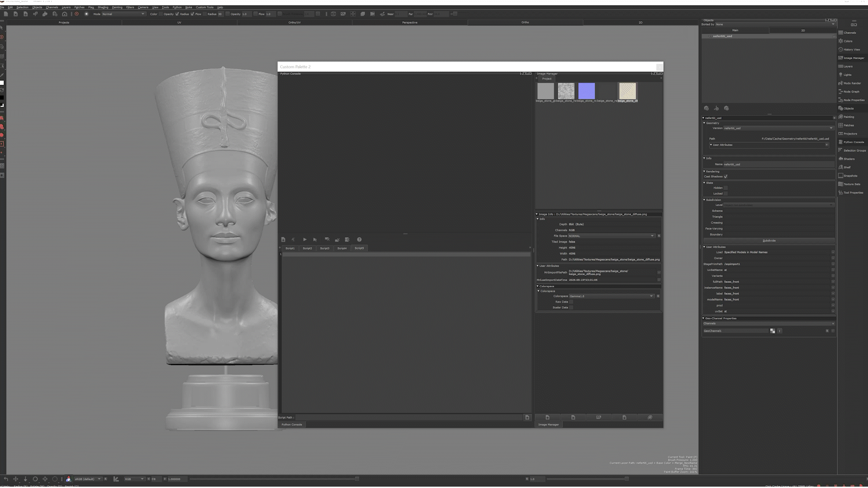Select the blue normal map thumbnail
This screenshot has height=488, width=868.
tap(586, 91)
